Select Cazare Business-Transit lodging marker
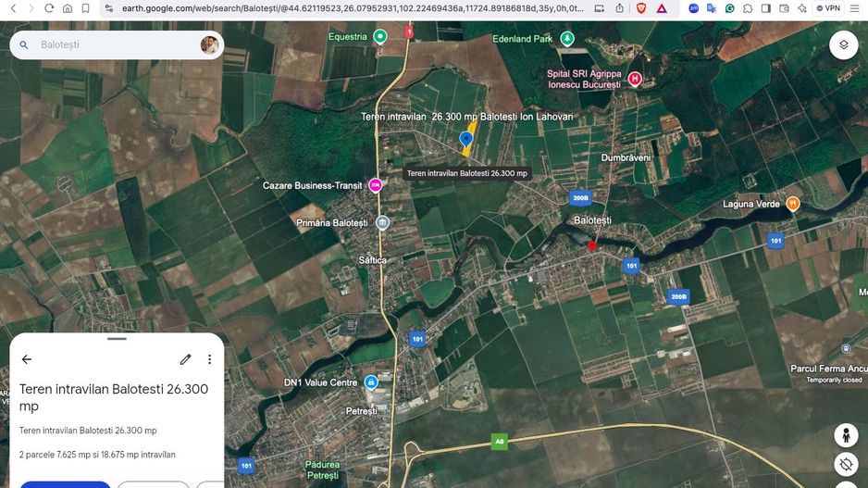Screen dimensions: 868x488 tap(376, 185)
